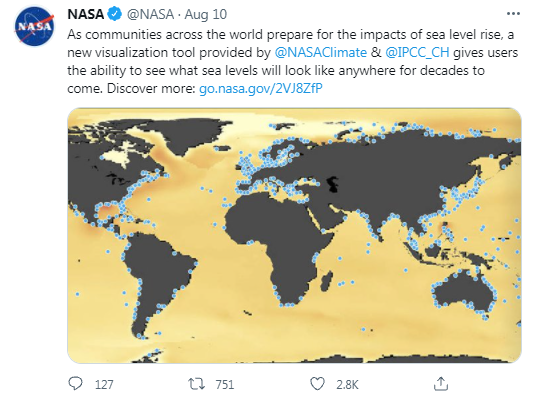This screenshot has width=535, height=403.
Task: Open the sea level map image
Action: (x=294, y=235)
